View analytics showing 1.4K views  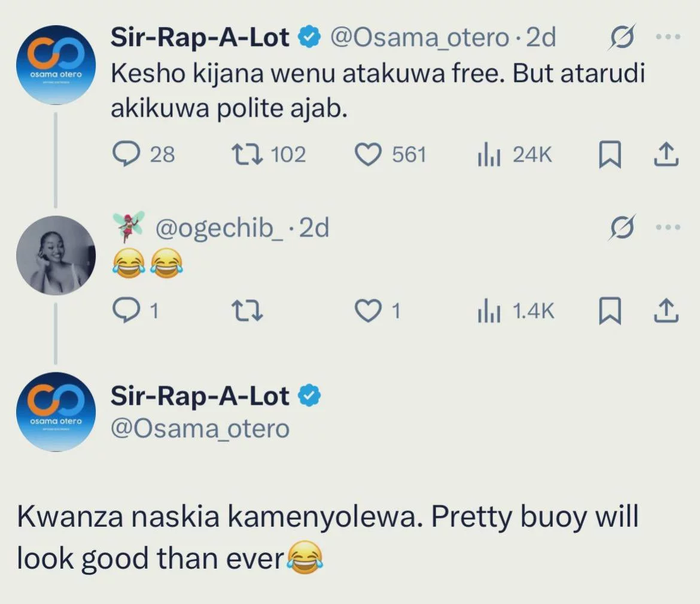pyautogui.click(x=488, y=311)
